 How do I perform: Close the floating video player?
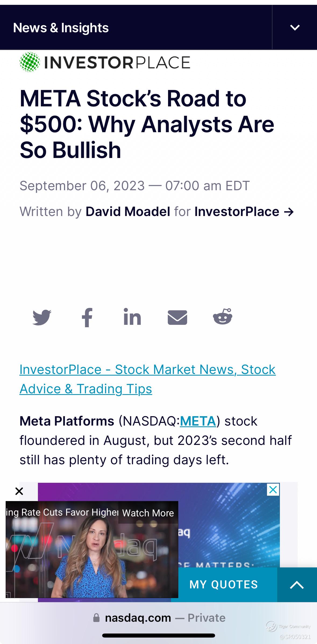coord(19,491)
